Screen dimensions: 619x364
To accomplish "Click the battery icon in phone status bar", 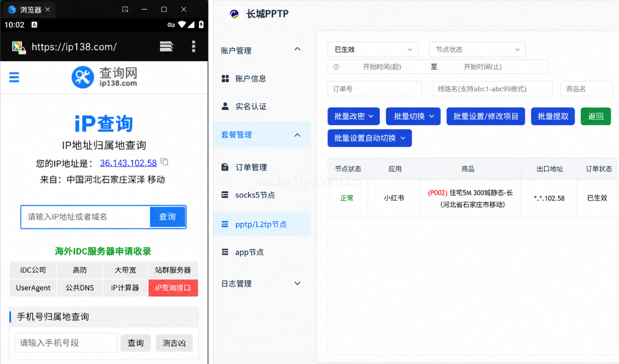I will (x=201, y=25).
